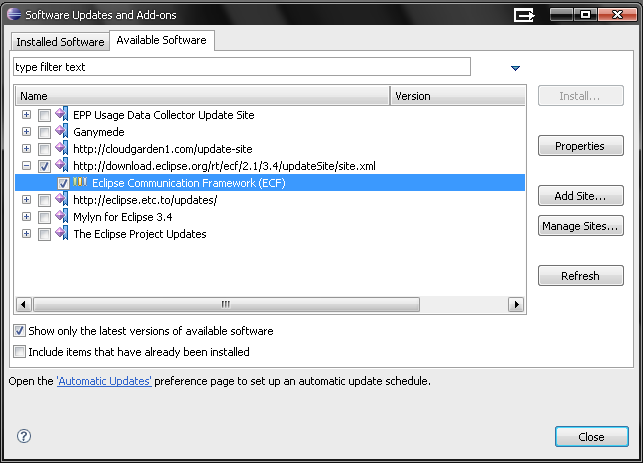
Task: Check the cloudgarden1.com update-site checkbox
Action: pyautogui.click(x=44, y=149)
